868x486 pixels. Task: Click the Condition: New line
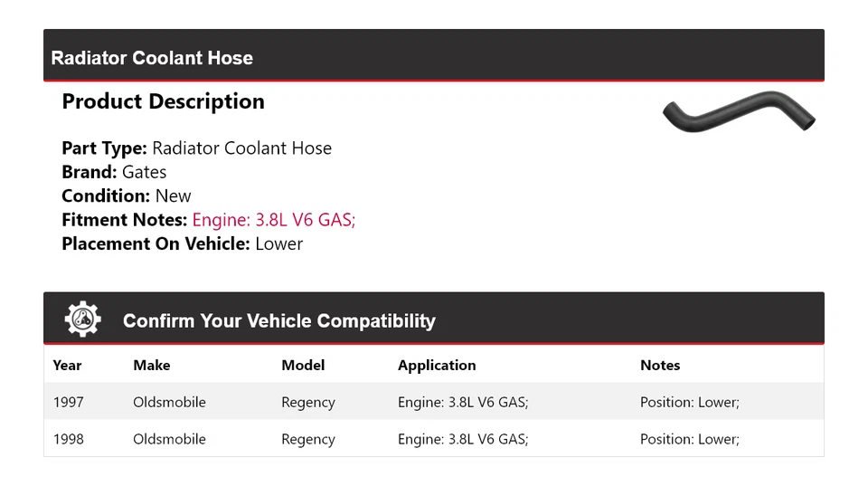pos(127,196)
